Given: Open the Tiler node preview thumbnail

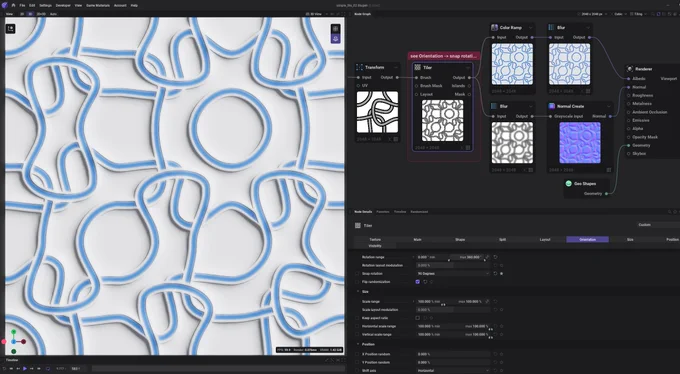Looking at the screenshot, I should point(442,121).
